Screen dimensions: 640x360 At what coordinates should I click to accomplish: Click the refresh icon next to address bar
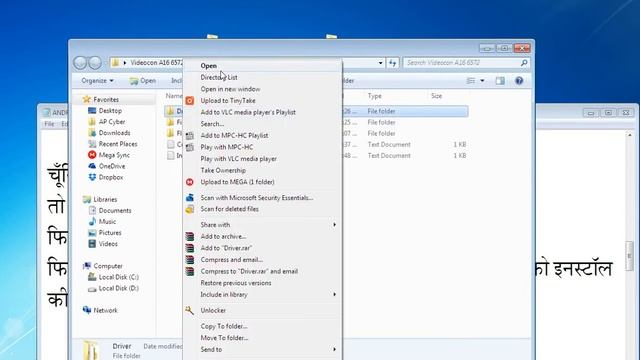[x=393, y=63]
